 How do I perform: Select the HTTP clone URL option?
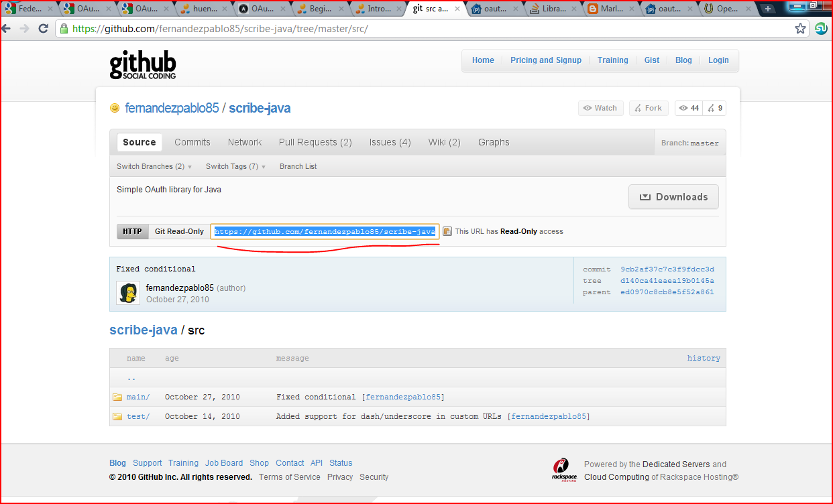click(132, 231)
